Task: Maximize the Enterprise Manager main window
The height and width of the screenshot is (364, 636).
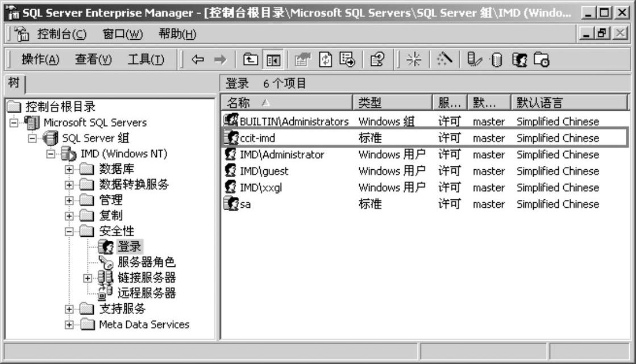Action: click(604, 12)
